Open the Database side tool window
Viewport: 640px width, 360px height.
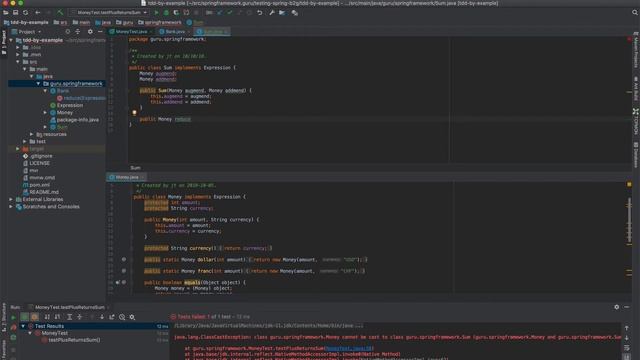[x=636, y=154]
